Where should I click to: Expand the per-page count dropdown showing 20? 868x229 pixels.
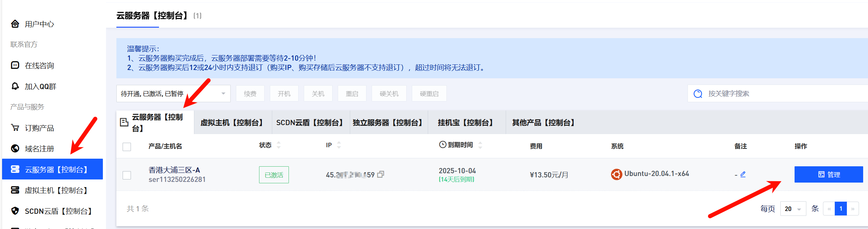click(x=793, y=209)
